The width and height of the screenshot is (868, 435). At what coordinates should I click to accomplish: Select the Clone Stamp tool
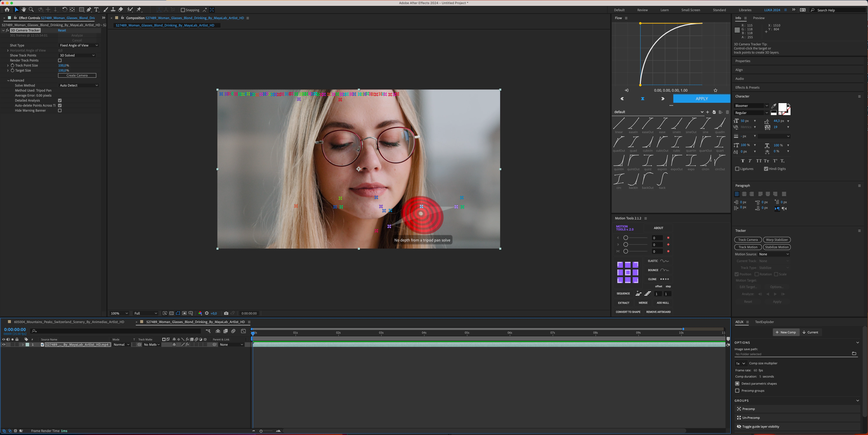(x=113, y=10)
